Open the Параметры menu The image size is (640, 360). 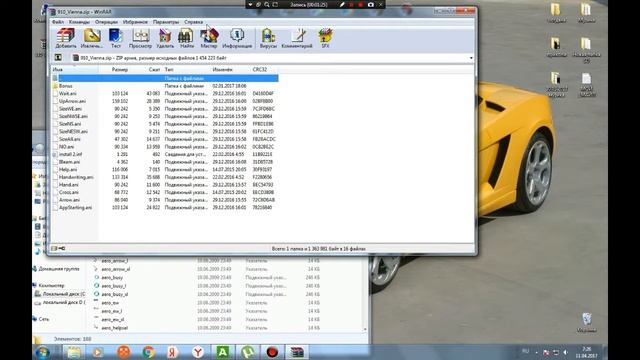click(x=166, y=22)
